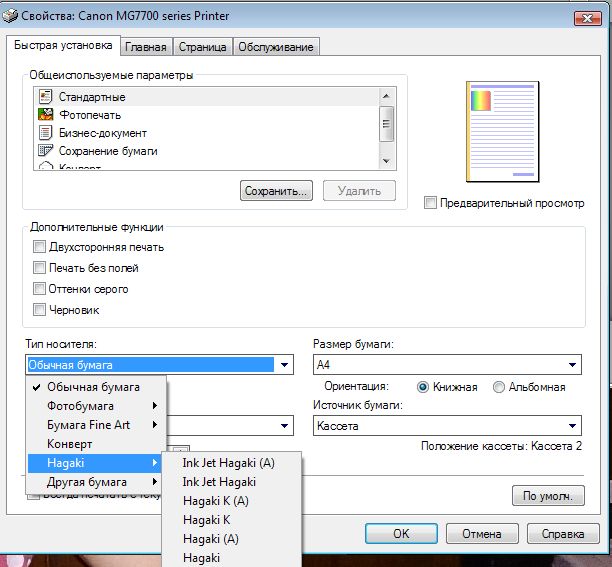Viewport: 612px width, 567px height.
Task: Select Ink Jet Hagaki (A) in submenu
Action: click(x=231, y=463)
